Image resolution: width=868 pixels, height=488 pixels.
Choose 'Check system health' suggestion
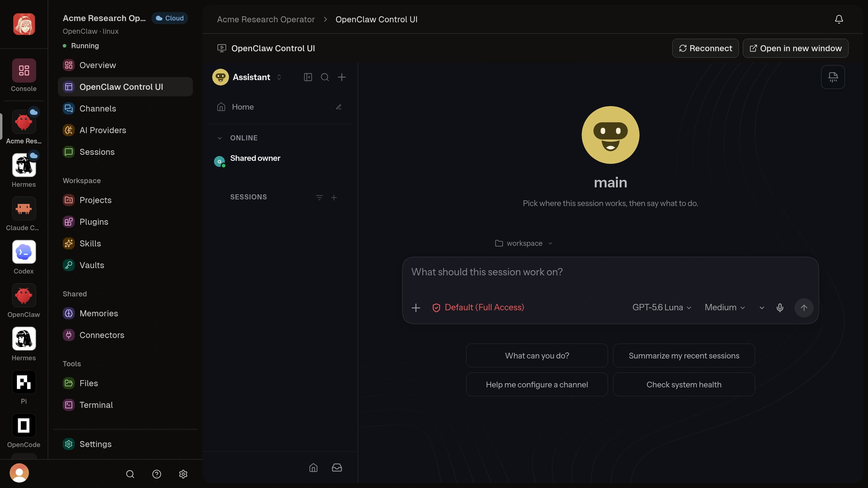684,385
